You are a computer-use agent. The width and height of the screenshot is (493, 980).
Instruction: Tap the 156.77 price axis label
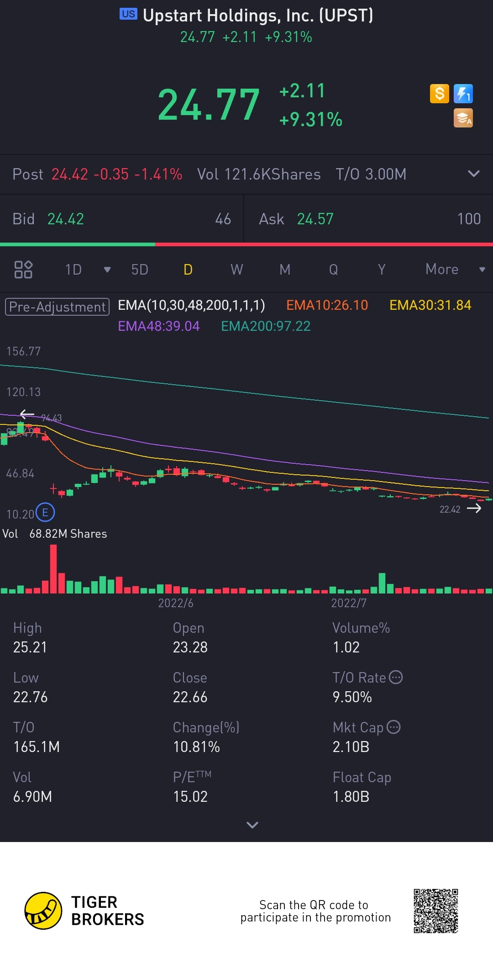tap(24, 351)
